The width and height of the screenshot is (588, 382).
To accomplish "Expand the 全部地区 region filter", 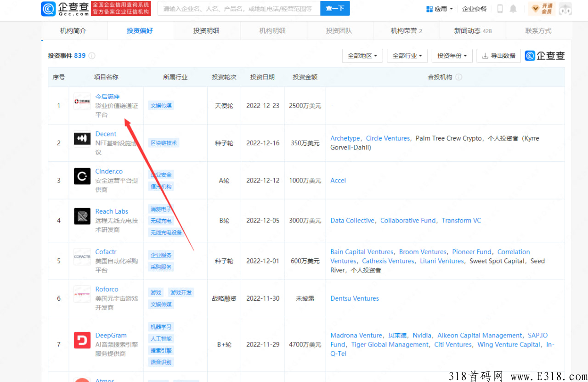I will pyautogui.click(x=362, y=56).
